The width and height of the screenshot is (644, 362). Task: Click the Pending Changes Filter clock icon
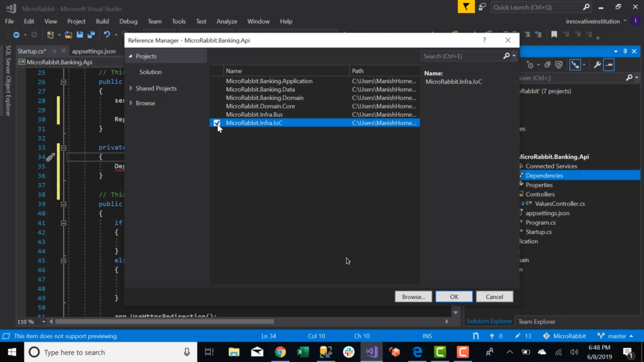tap(530, 65)
